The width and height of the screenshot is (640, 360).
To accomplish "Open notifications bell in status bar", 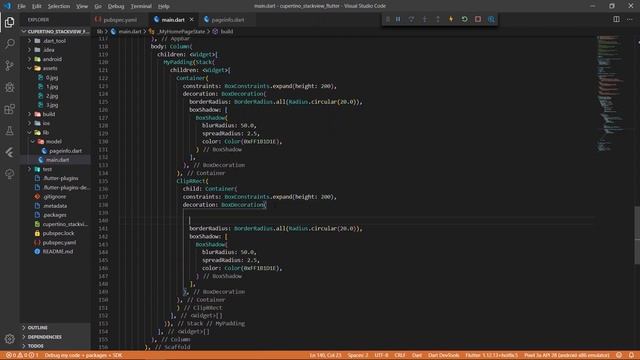I will click(x=631, y=355).
